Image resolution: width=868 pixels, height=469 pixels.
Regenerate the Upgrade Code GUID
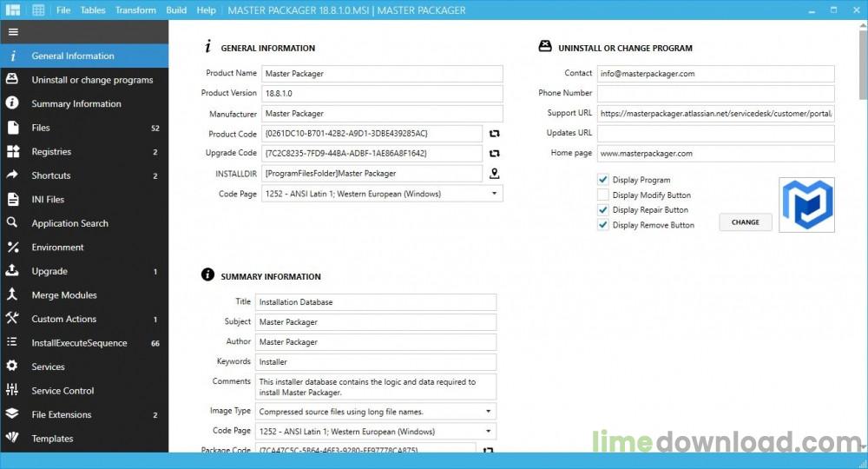495,154
